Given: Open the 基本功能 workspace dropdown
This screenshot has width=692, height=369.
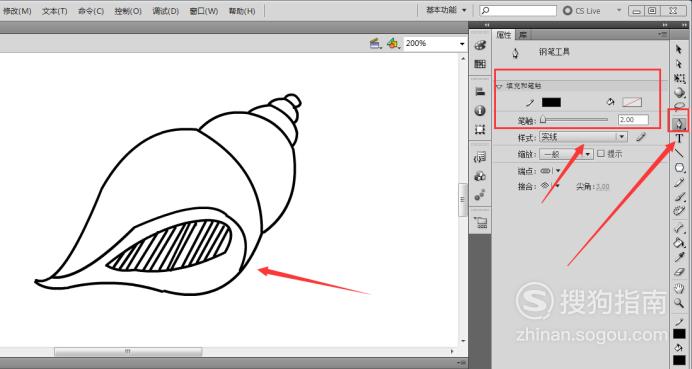Looking at the screenshot, I should 446,10.
